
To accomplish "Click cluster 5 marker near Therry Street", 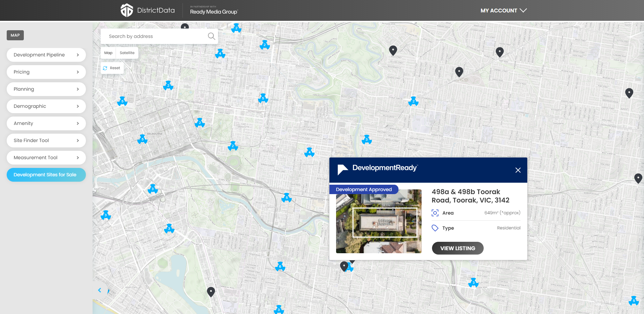I will tap(122, 101).
